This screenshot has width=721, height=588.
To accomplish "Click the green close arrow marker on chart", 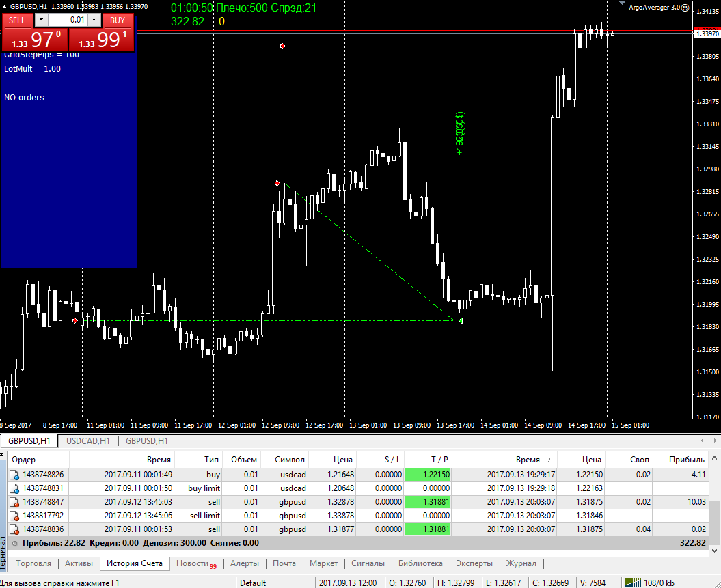I will [x=461, y=321].
